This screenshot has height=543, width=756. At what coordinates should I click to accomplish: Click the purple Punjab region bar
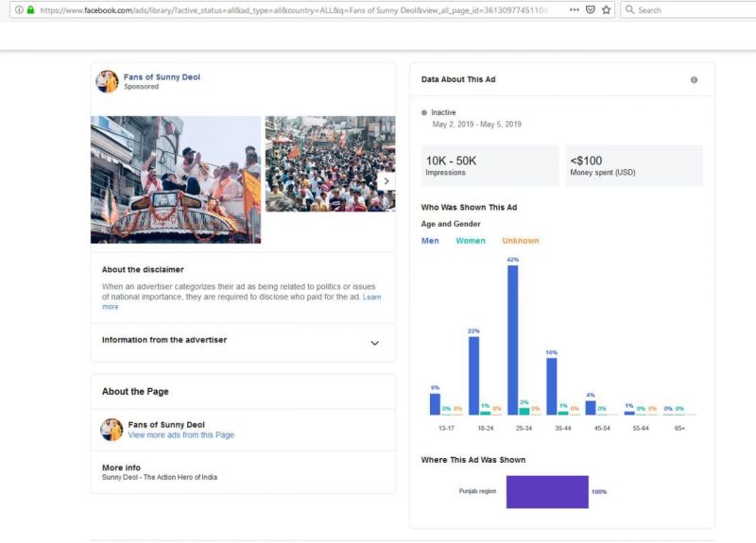(546, 491)
